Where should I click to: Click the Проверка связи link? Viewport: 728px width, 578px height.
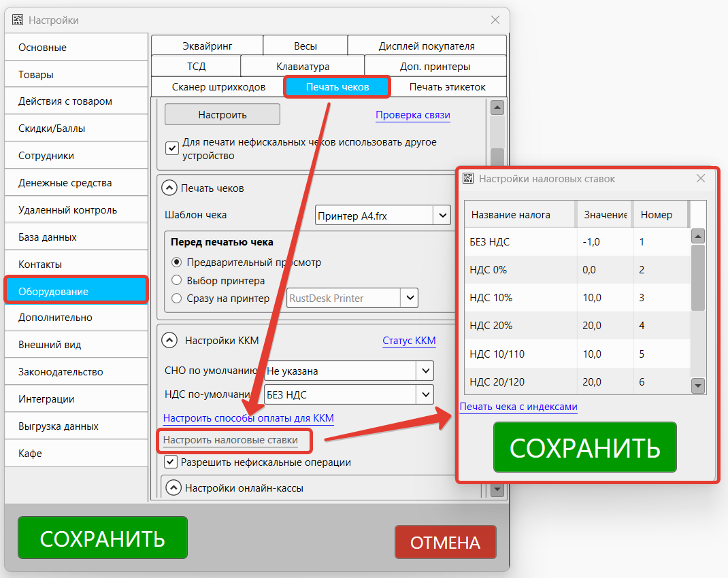click(x=412, y=115)
